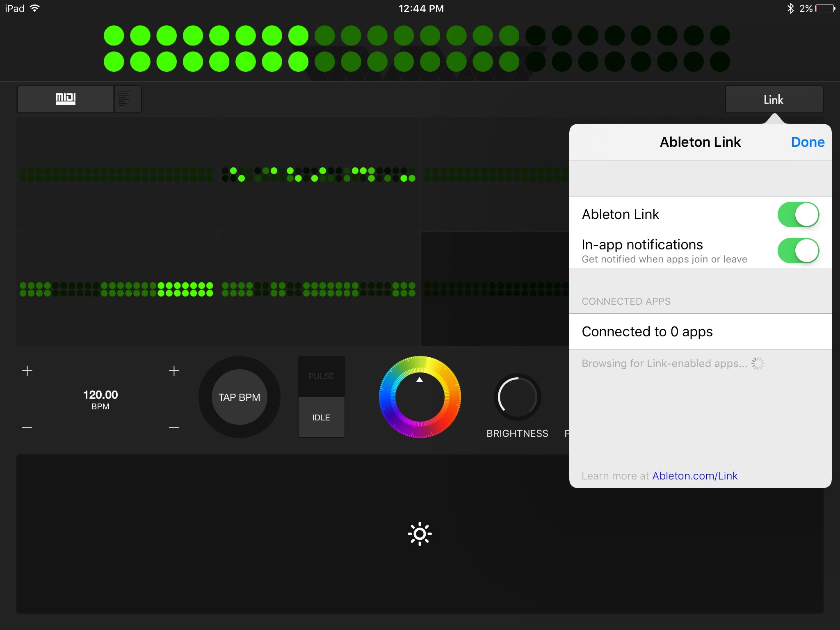The width and height of the screenshot is (840, 630).
Task: Select the PULSE mode segment
Action: tap(321, 376)
